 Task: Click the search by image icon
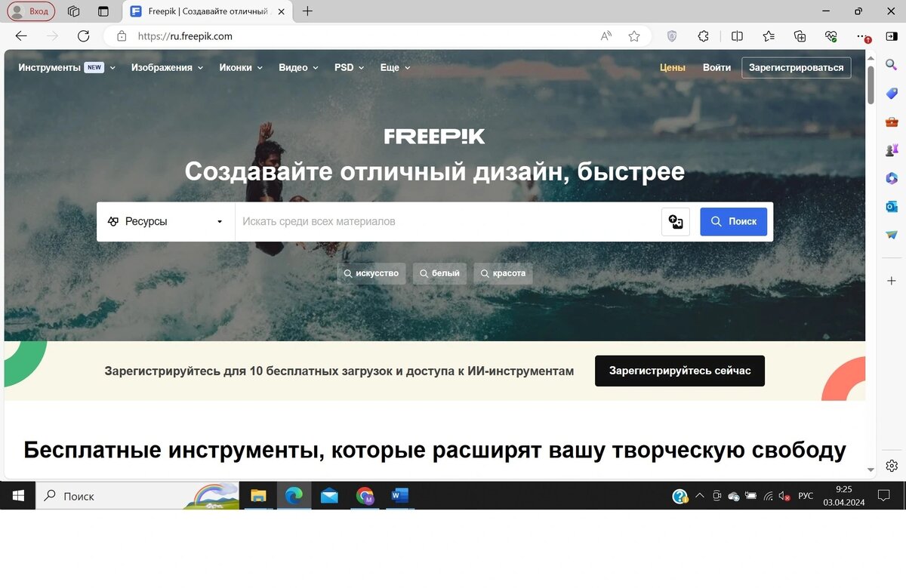[676, 222]
